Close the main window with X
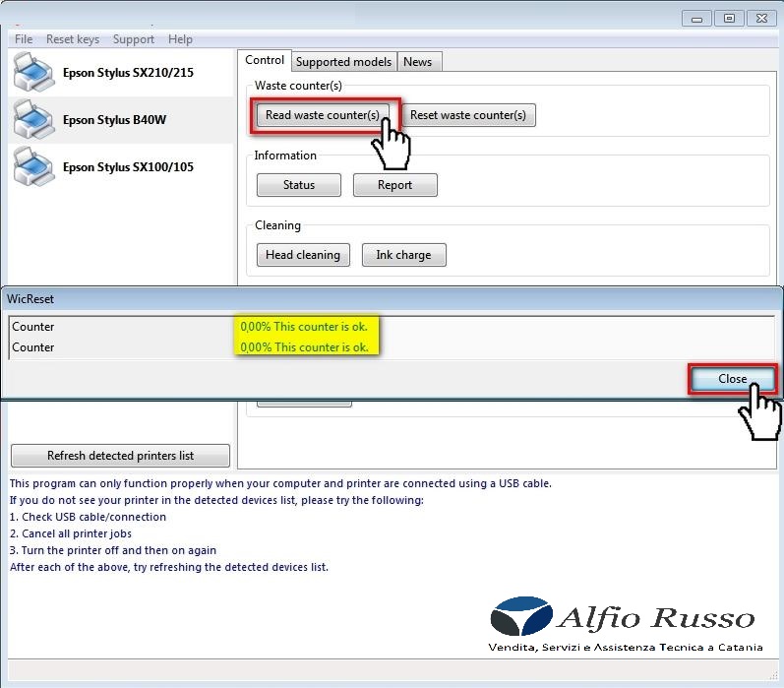Image resolution: width=784 pixels, height=688 pixels. click(761, 19)
